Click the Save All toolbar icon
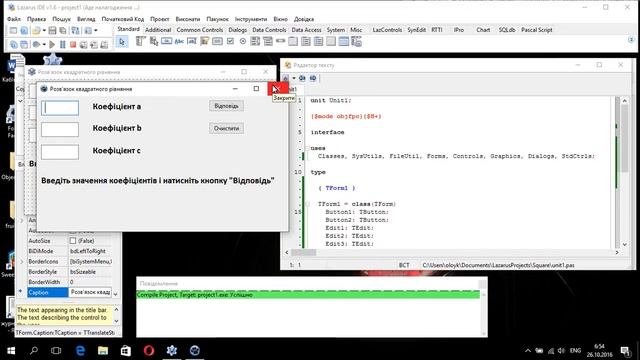 (x=62, y=31)
